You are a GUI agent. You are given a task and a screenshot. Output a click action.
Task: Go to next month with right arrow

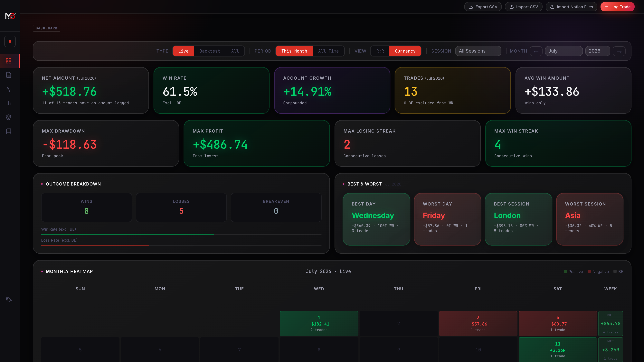619,51
